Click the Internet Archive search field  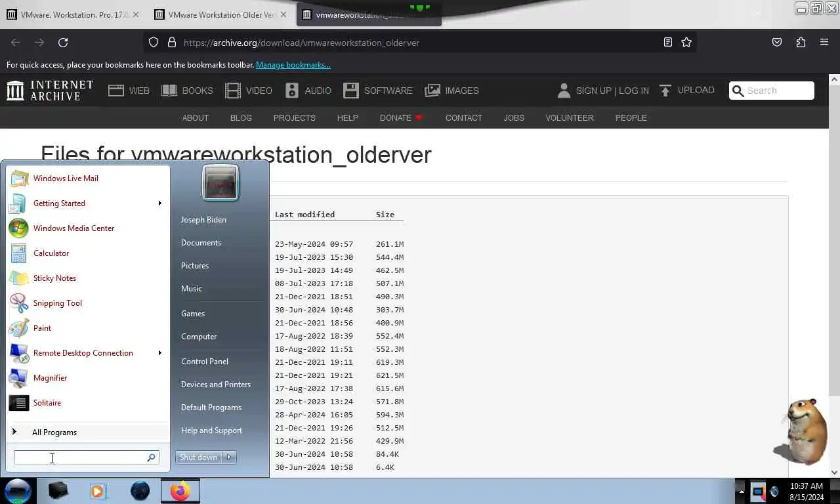(x=772, y=91)
